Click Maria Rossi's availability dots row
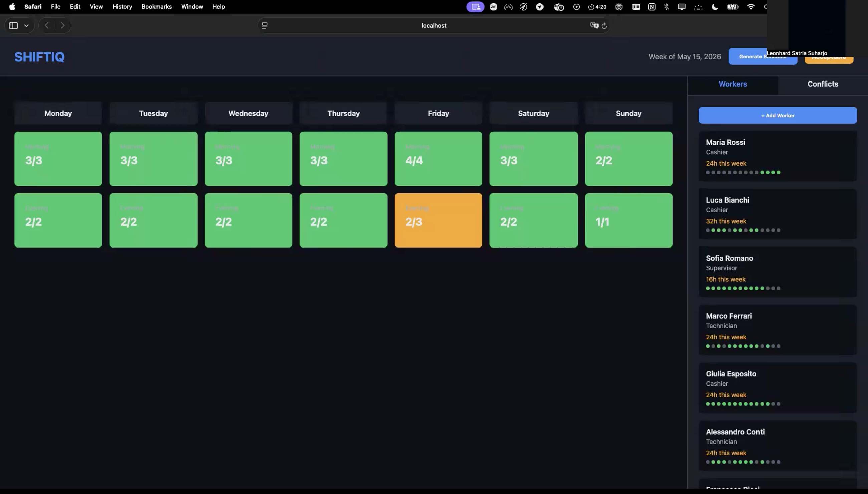 [x=743, y=172]
